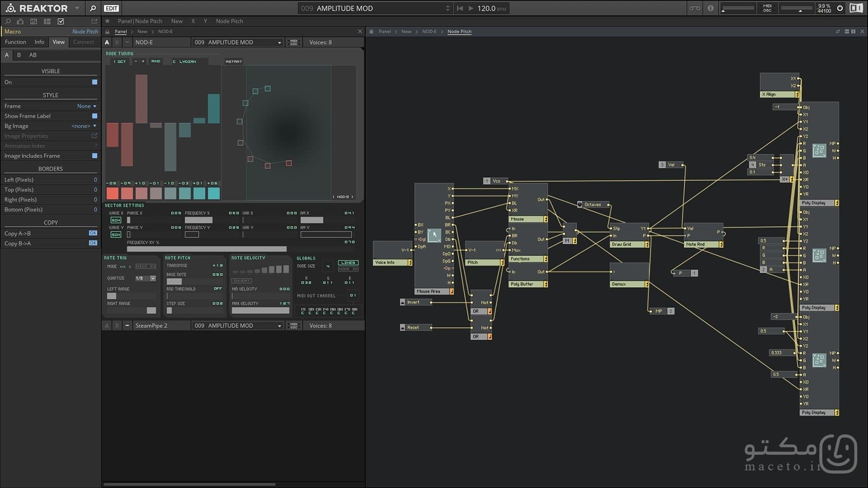
Task: Open the SteamPipe 2 preset dropdown
Action: [238, 326]
